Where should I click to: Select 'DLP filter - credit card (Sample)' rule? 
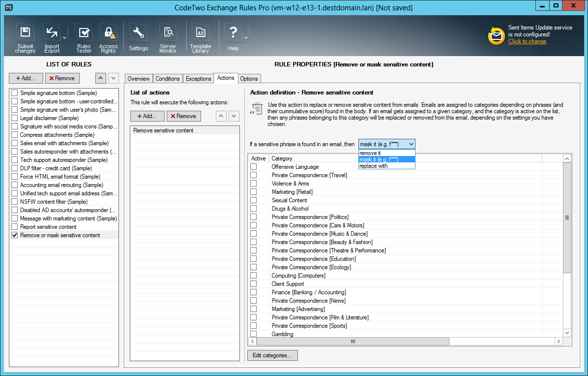click(x=56, y=168)
